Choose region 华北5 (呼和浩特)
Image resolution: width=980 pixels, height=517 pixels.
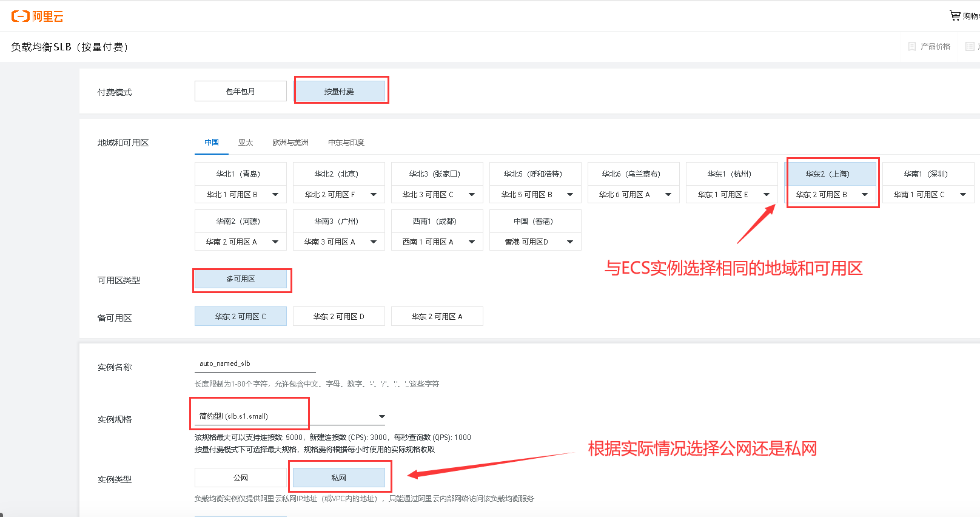click(x=535, y=174)
